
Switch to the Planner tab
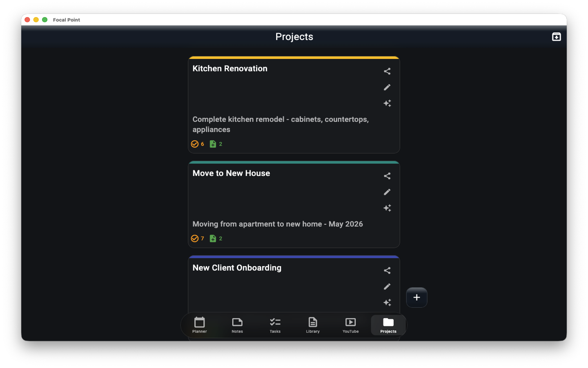(x=199, y=325)
